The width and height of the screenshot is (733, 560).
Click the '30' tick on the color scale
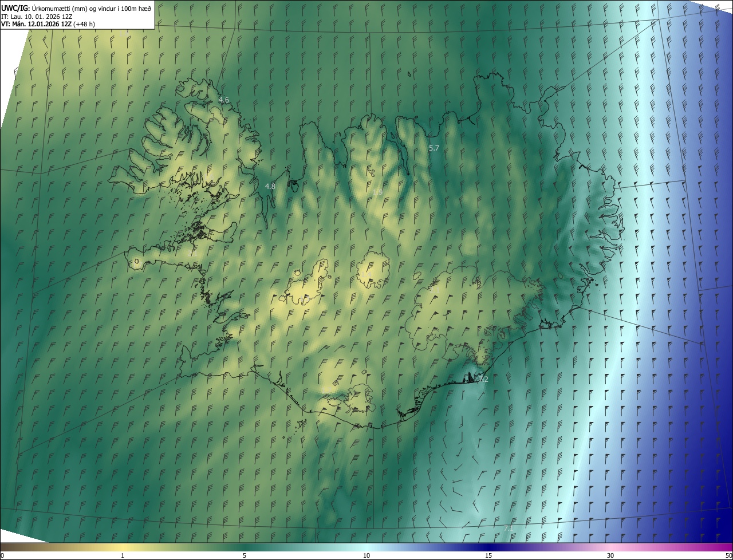(610, 555)
